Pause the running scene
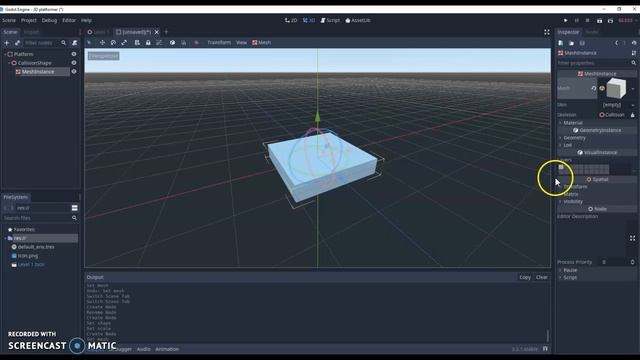The height and width of the screenshot is (360, 640). (x=577, y=20)
